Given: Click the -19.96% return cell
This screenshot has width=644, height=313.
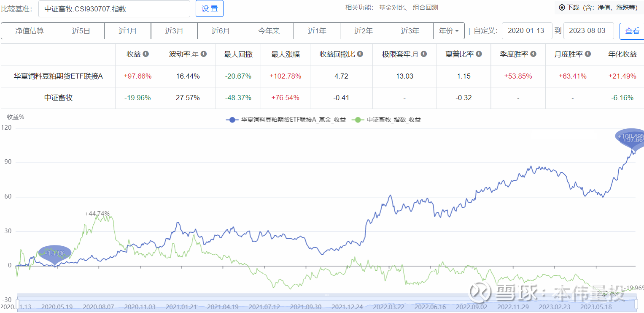Looking at the screenshot, I should (x=137, y=98).
